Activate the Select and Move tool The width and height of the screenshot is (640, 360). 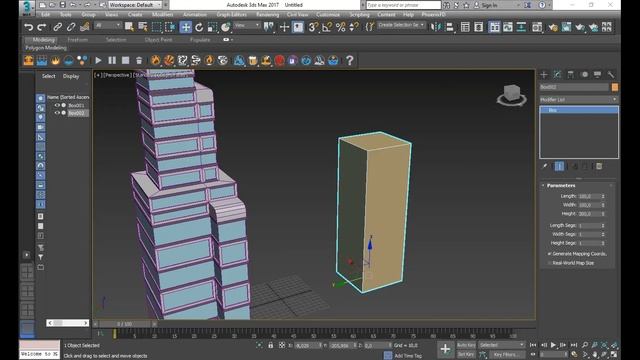(x=185, y=27)
